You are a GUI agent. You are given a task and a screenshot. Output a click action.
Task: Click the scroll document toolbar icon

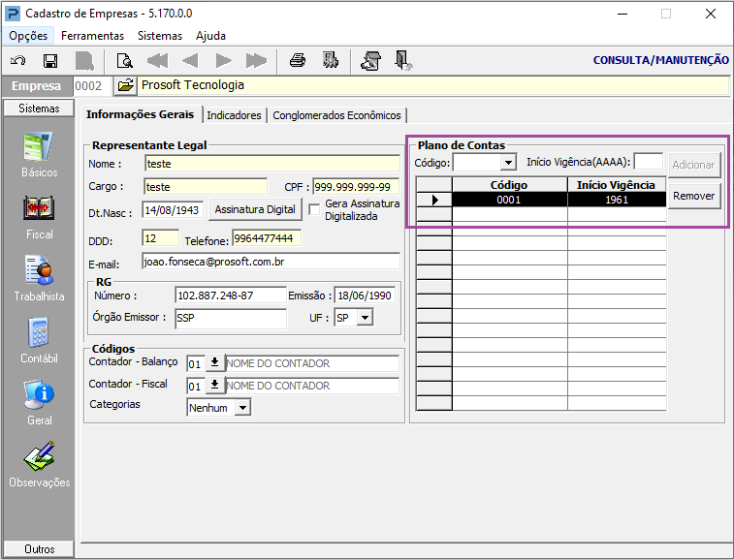click(370, 61)
